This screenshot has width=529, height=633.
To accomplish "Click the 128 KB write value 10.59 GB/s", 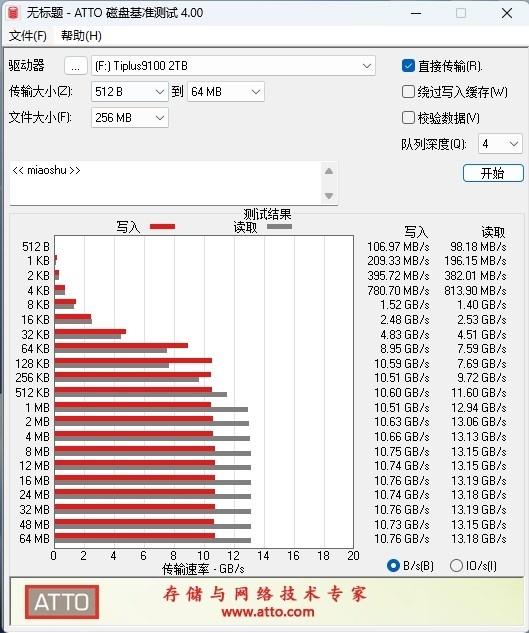I will click(402, 364).
